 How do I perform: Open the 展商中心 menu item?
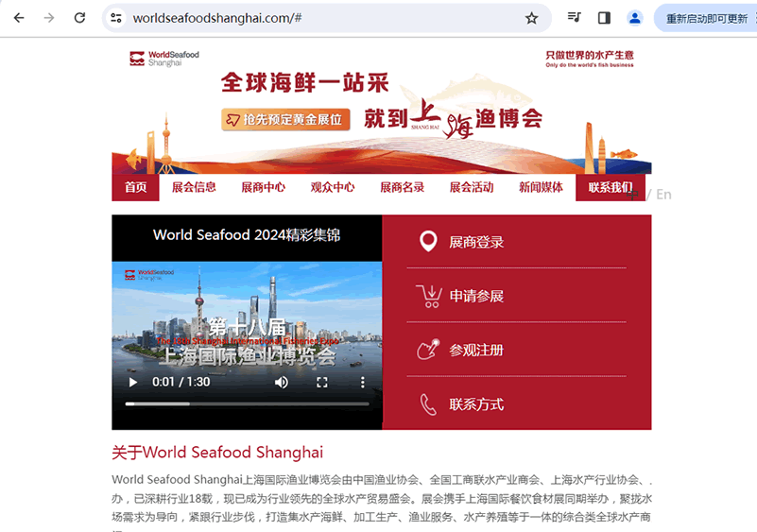coord(264,187)
